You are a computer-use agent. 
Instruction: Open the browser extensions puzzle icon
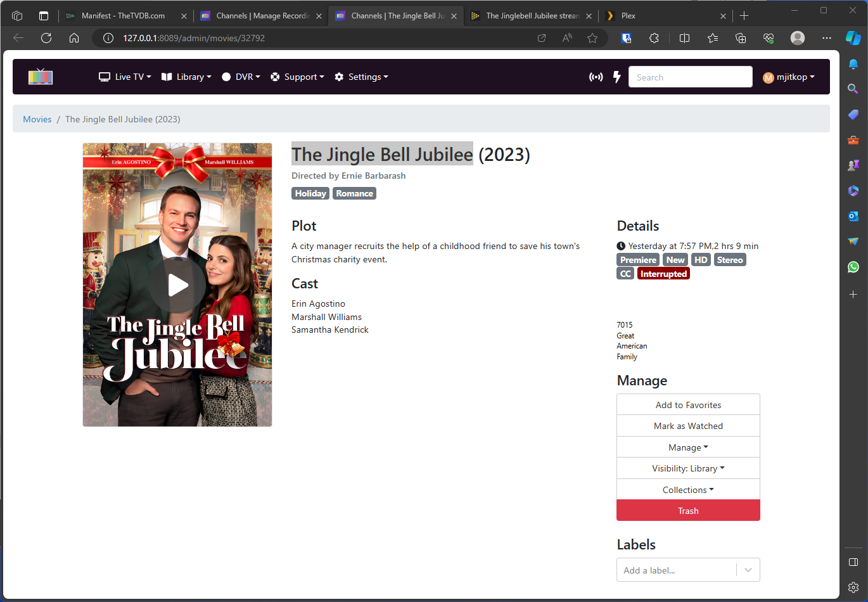point(654,38)
